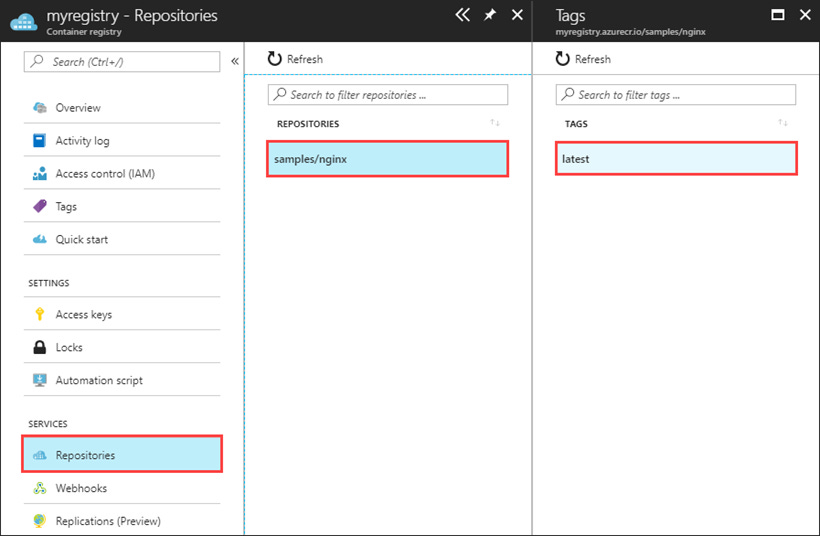The image size is (820, 536).
Task: Click the Activity log book icon
Action: [39, 140]
